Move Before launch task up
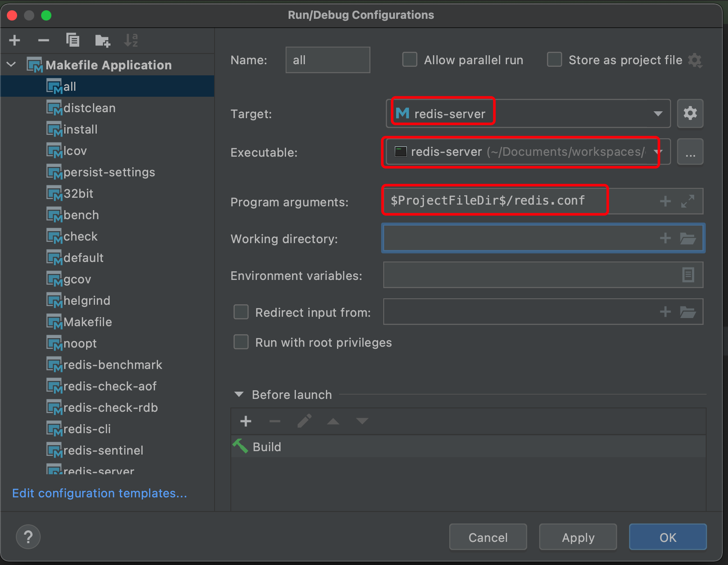728x565 pixels. pyautogui.click(x=333, y=422)
